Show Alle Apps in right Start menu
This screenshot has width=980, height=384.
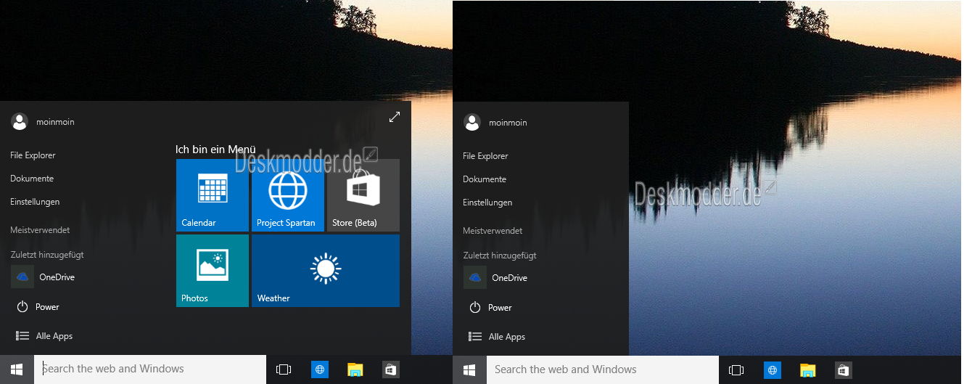click(497, 337)
